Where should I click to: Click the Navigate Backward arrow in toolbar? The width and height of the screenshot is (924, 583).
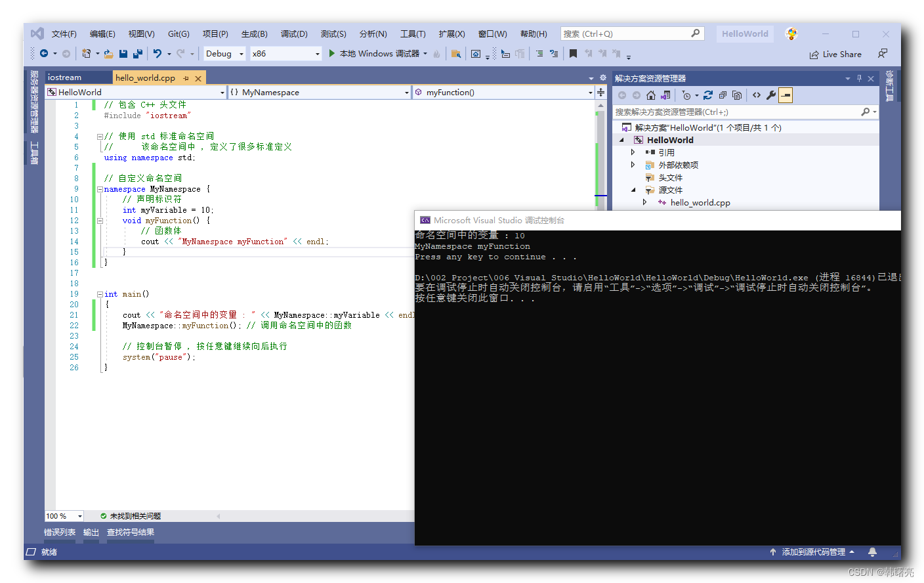tap(44, 54)
